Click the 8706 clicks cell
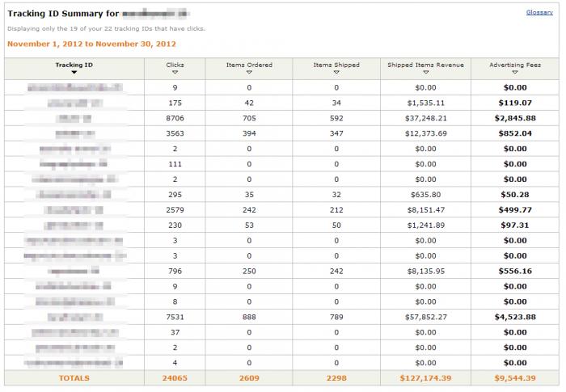 pyautogui.click(x=175, y=118)
